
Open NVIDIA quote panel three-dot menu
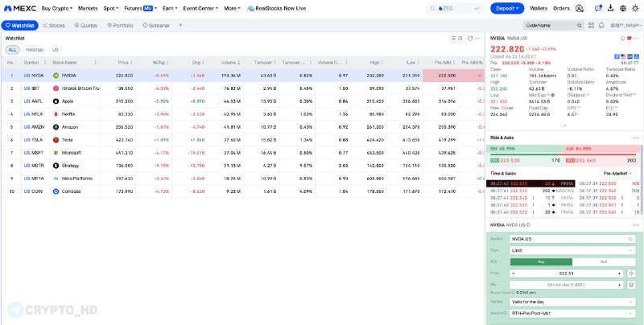click(636, 38)
